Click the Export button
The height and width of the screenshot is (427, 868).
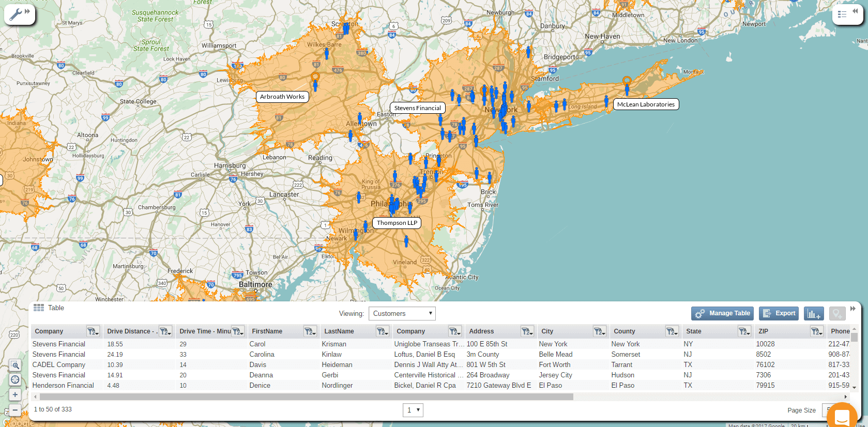coord(779,313)
